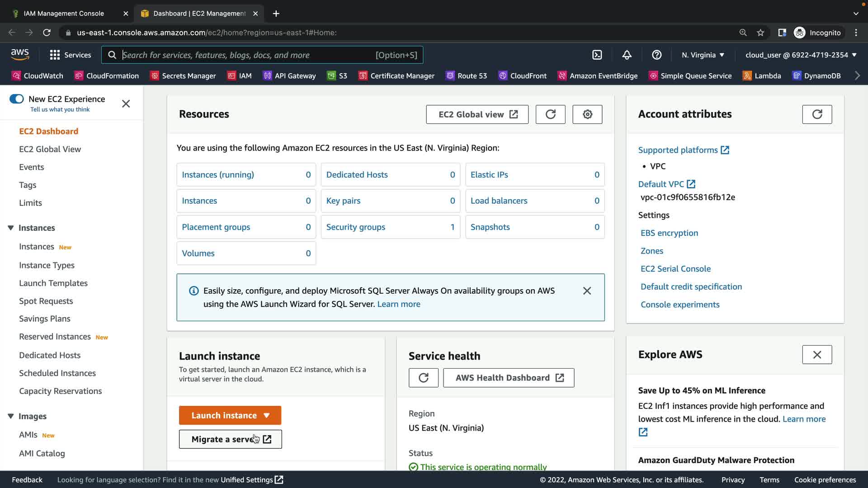This screenshot has height=488, width=868.
Task: Collapse the Images sidebar section
Action: [x=11, y=416]
